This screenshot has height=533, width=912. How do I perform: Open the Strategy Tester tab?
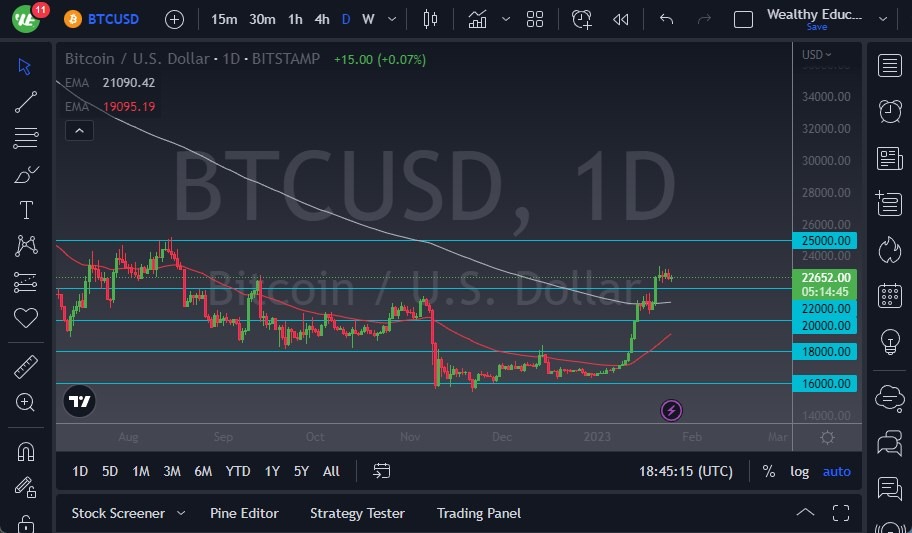point(357,513)
